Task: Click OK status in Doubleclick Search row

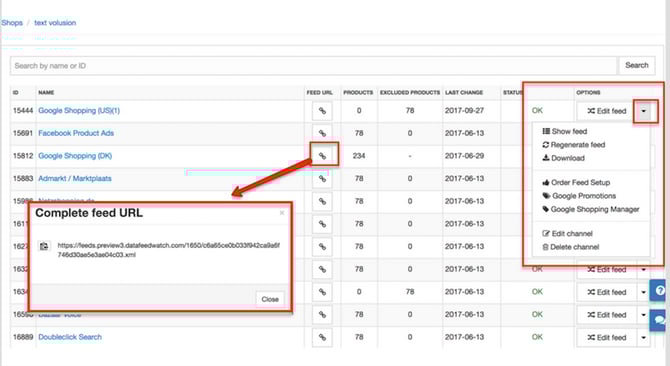Action: click(x=537, y=337)
